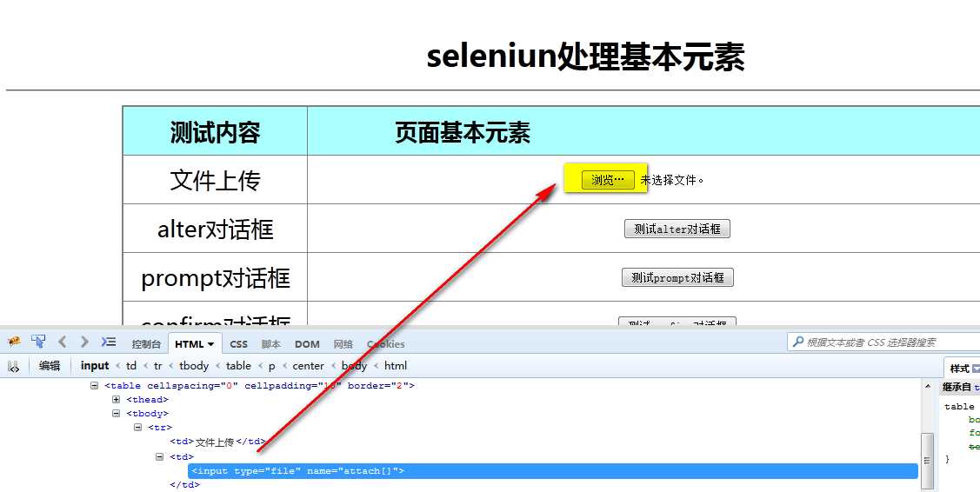
Task: Click the 未选择文件。 label text
Action: click(x=672, y=180)
